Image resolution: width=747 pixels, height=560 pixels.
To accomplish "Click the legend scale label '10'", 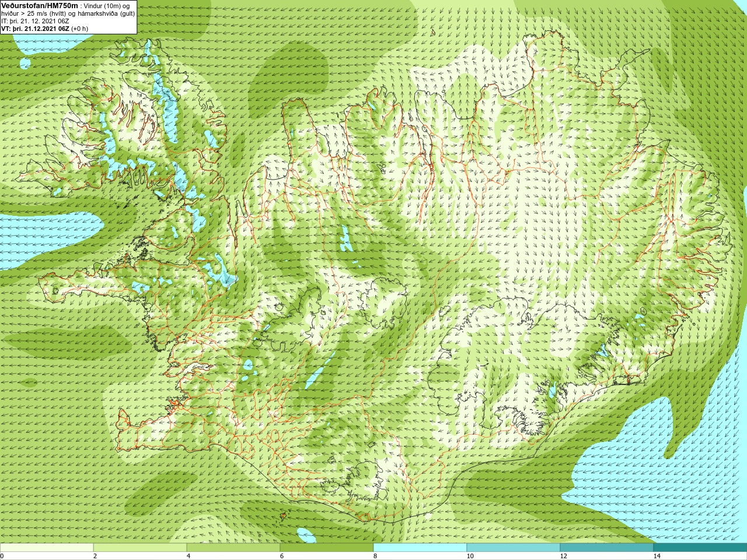I will tap(470, 556).
